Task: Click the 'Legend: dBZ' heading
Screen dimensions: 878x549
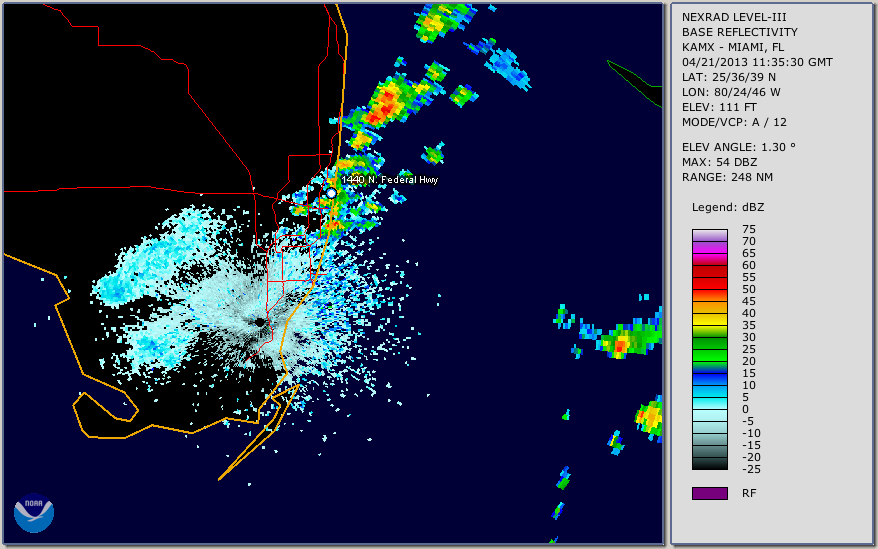Action: point(727,207)
